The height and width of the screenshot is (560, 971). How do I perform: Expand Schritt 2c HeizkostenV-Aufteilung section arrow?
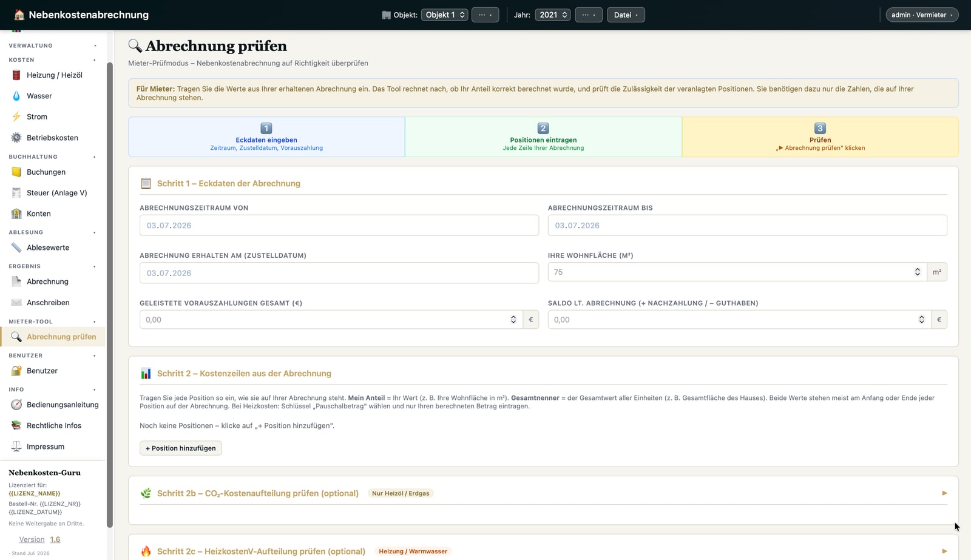944,552
